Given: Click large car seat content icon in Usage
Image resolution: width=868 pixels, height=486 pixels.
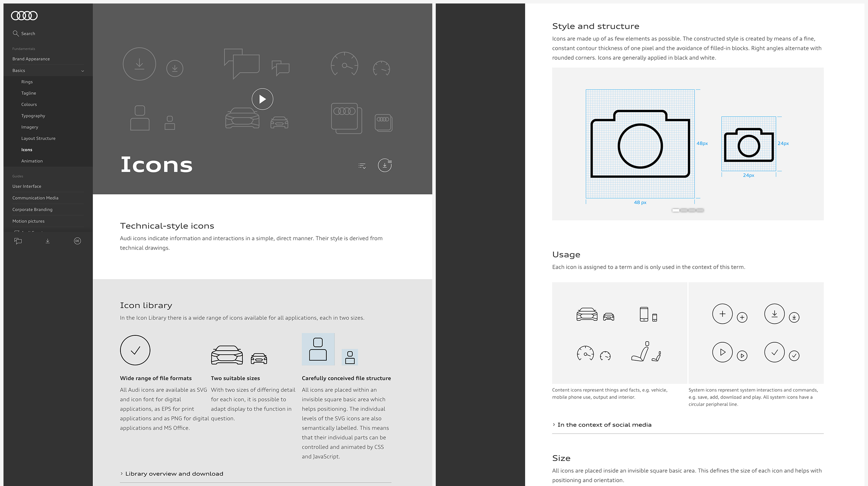Looking at the screenshot, I should tap(640, 351).
